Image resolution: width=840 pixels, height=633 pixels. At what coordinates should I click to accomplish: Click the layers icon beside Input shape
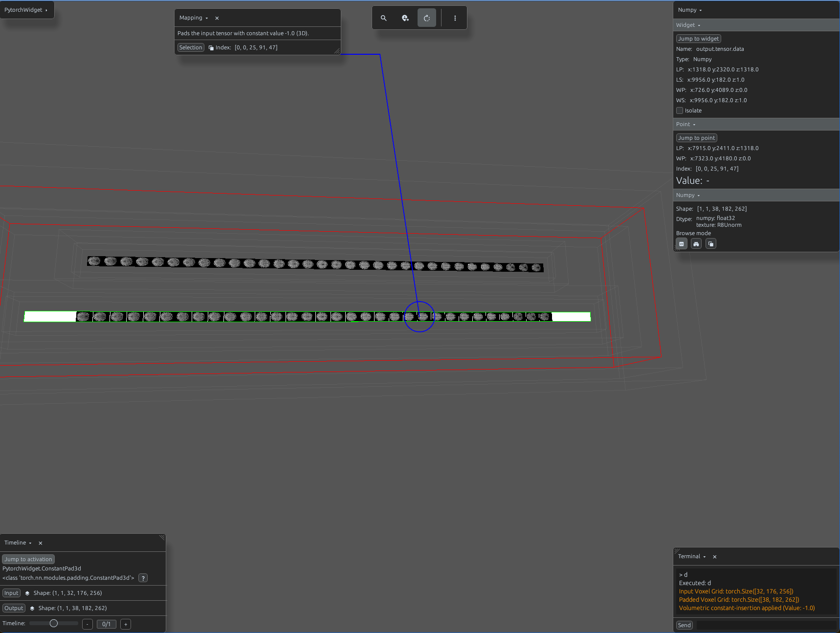[x=27, y=593]
